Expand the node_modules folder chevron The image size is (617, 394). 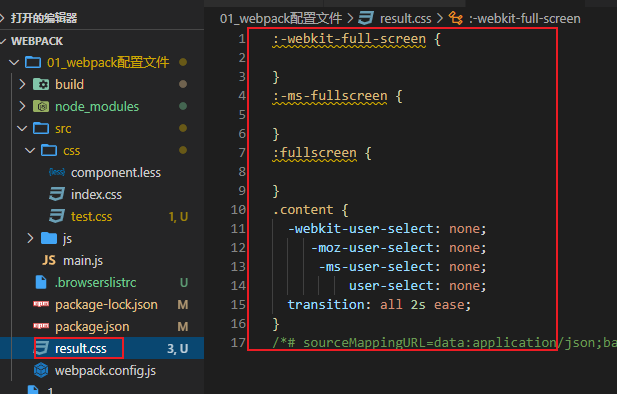tap(22, 106)
